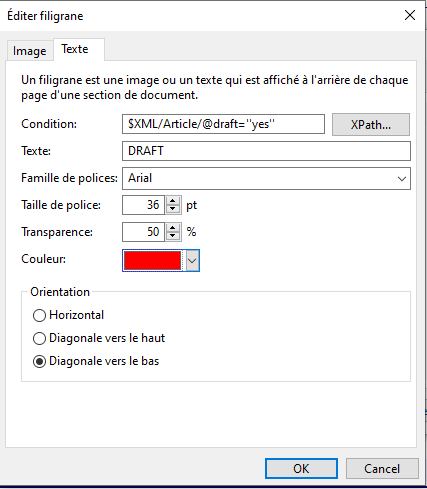Switch to the Image tab
The image size is (427, 489).
click(x=30, y=51)
